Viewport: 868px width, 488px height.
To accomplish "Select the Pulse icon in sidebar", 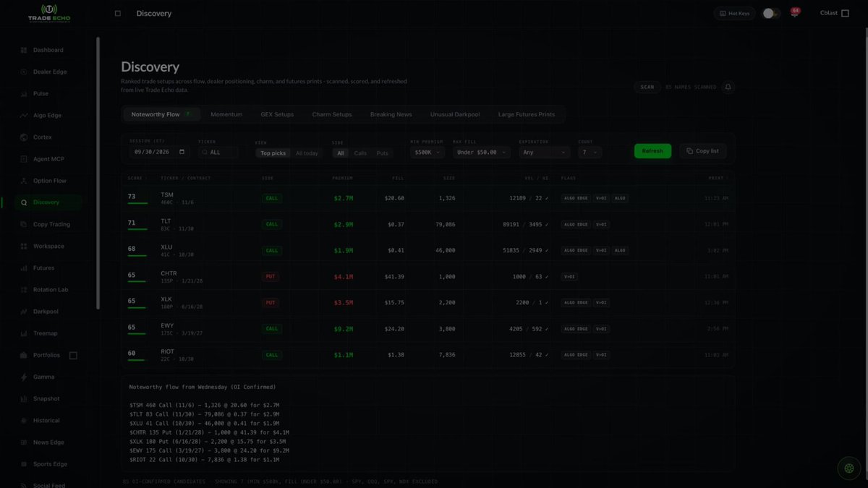I will tap(25, 94).
